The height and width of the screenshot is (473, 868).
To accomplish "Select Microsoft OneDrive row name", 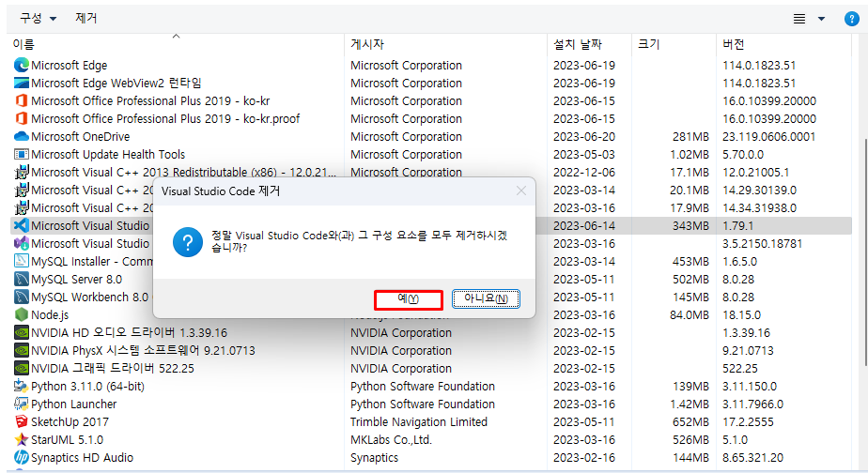I will coord(80,137).
